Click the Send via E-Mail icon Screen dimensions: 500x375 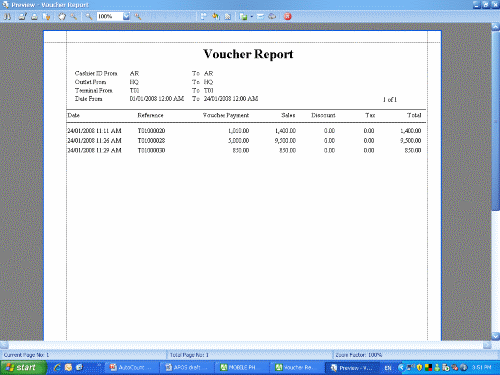click(x=260, y=16)
